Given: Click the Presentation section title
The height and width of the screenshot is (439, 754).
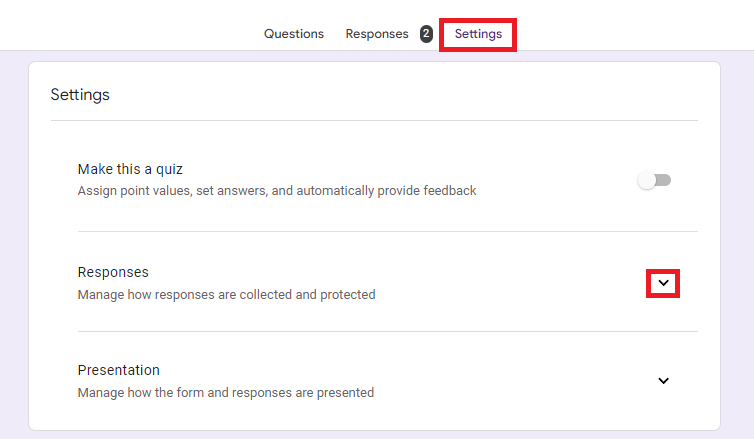Looking at the screenshot, I should pos(118,370).
